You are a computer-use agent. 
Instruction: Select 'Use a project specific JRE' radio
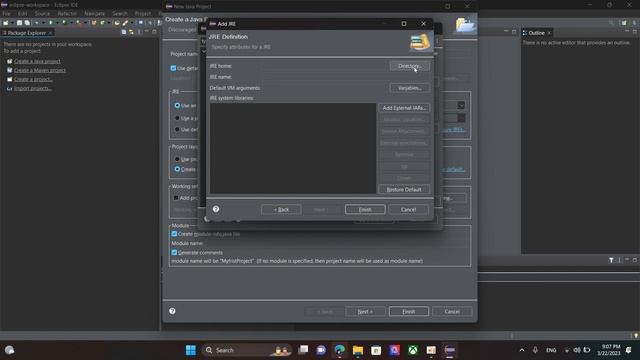(x=177, y=118)
